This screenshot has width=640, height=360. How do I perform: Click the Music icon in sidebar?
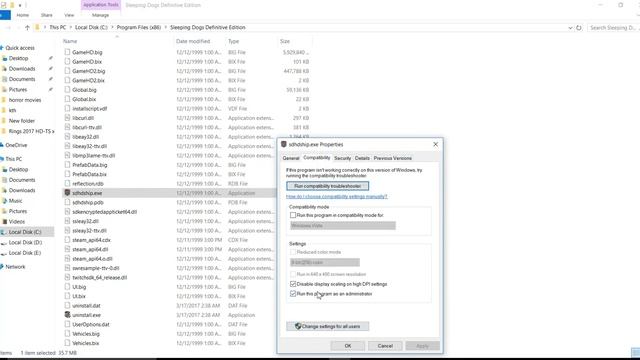click(x=5, y=201)
